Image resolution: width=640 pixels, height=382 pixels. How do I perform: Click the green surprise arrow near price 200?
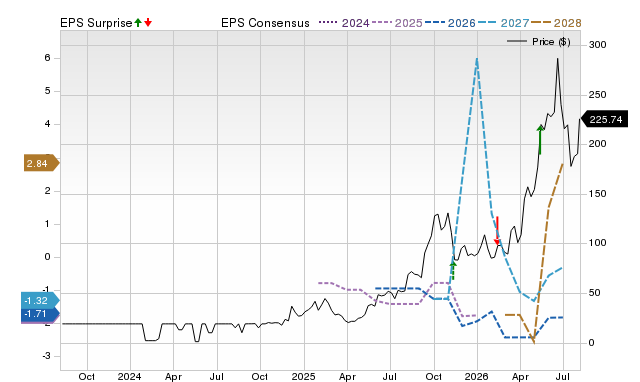(x=540, y=140)
